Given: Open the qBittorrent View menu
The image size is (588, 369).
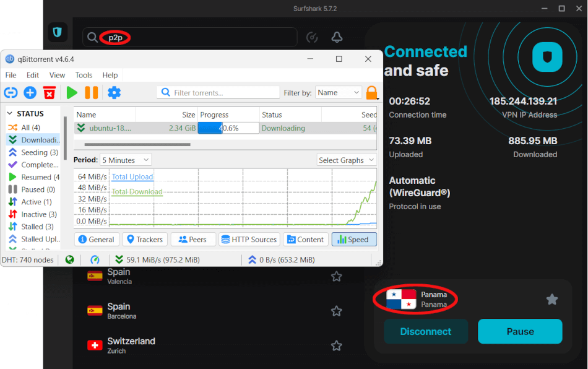Looking at the screenshot, I should coord(57,75).
